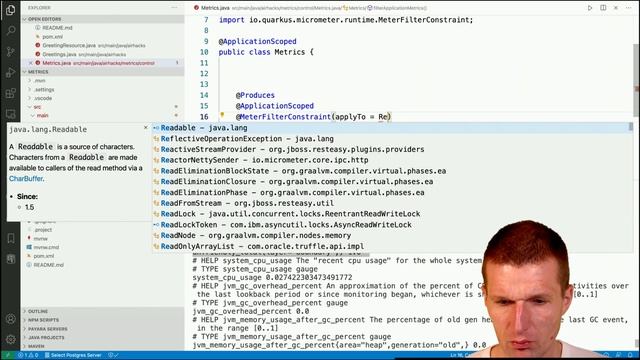Open the Source Control view
The height and width of the screenshot is (360, 640).
pyautogui.click(x=11, y=51)
